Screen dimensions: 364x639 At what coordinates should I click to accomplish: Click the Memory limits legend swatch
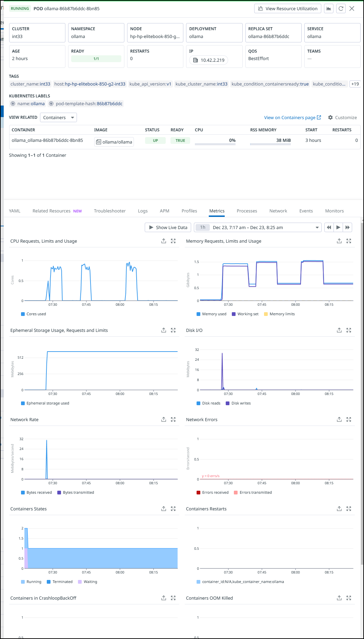pos(266,314)
